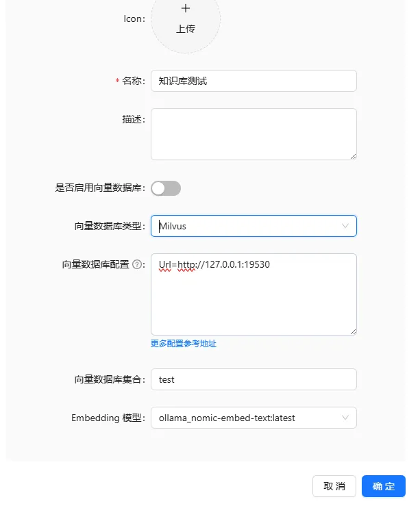Click the 名称 field containing 知识库测试
Image resolution: width=420 pixels, height=506 pixels.
254,81
